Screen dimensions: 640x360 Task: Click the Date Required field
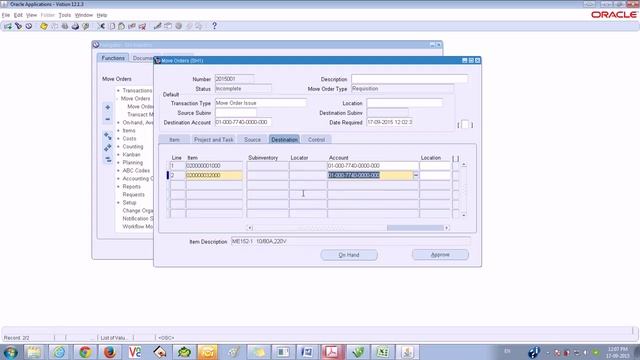pyautogui.click(x=390, y=122)
